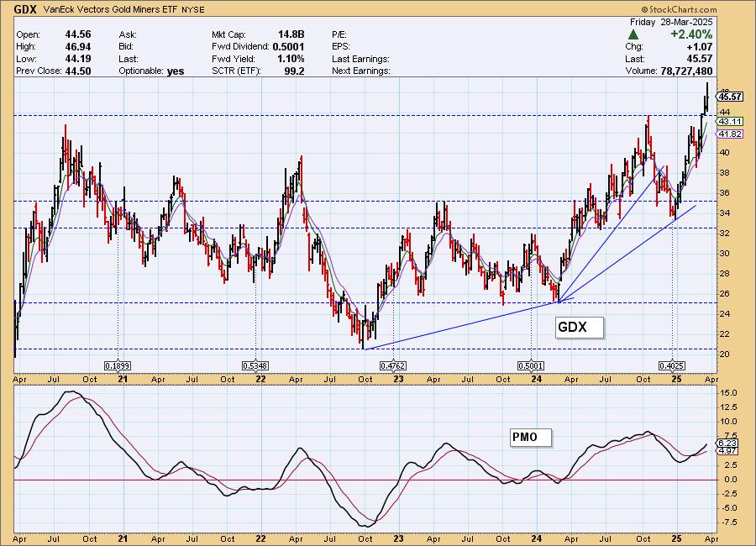
Task: Click the Fwd Yield value 1.10%
Action: (x=290, y=58)
